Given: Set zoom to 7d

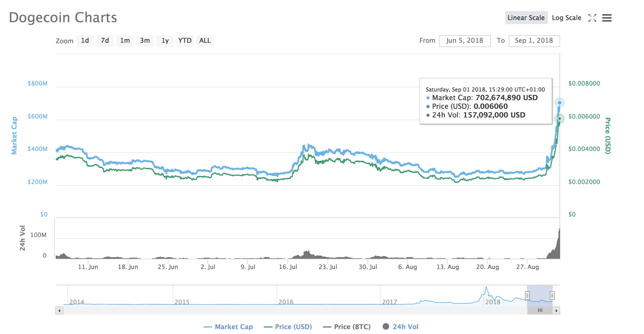Looking at the screenshot, I should click(105, 41).
